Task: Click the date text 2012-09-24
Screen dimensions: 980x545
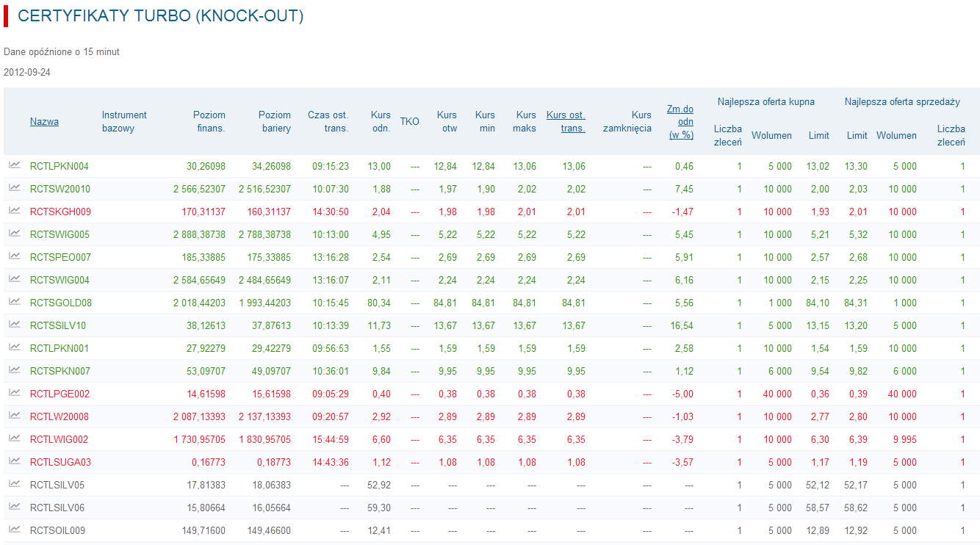Action: point(27,73)
